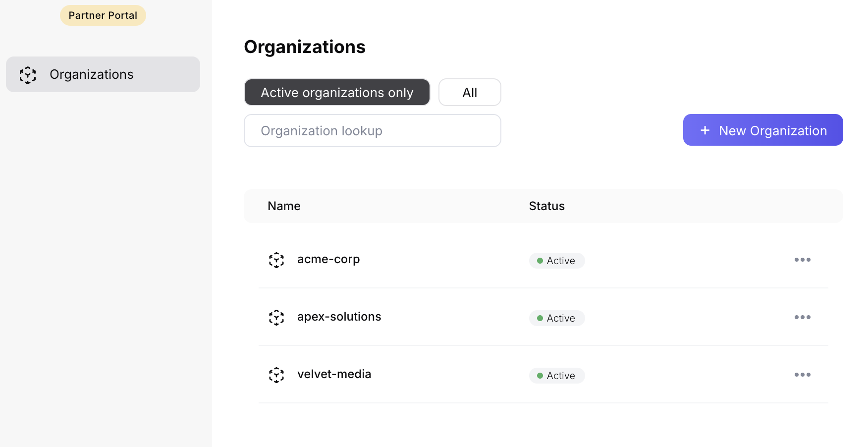Expand the apex-solutions more options menu
868x447 pixels.
click(802, 318)
